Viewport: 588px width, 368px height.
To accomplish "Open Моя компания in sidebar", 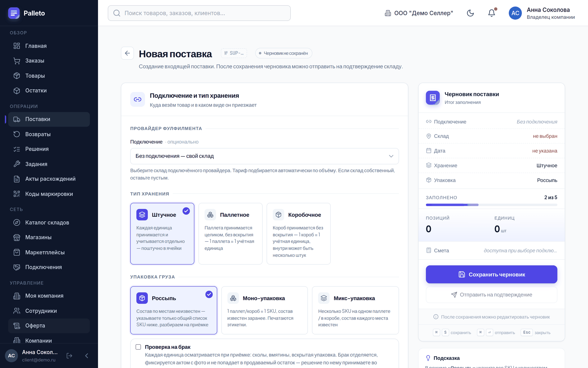I will [49, 296].
